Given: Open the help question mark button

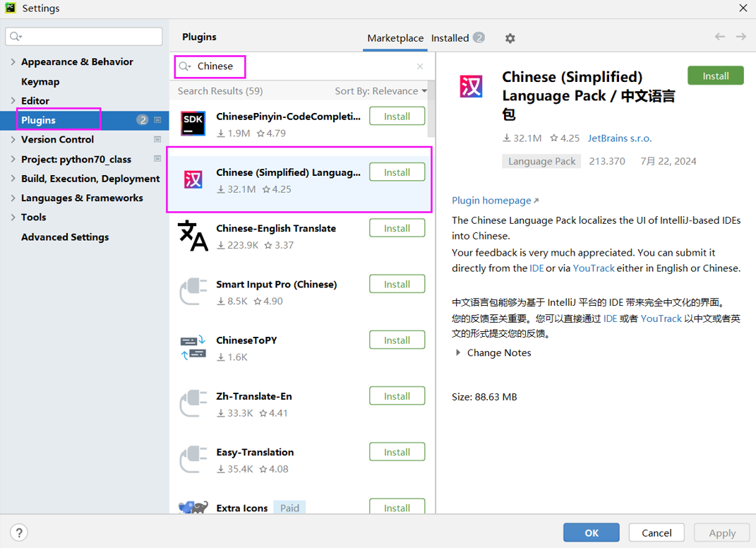Looking at the screenshot, I should point(19,533).
